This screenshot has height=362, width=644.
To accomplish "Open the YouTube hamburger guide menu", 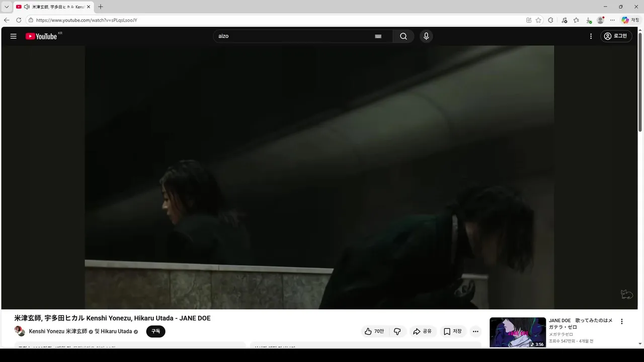I will [14, 36].
